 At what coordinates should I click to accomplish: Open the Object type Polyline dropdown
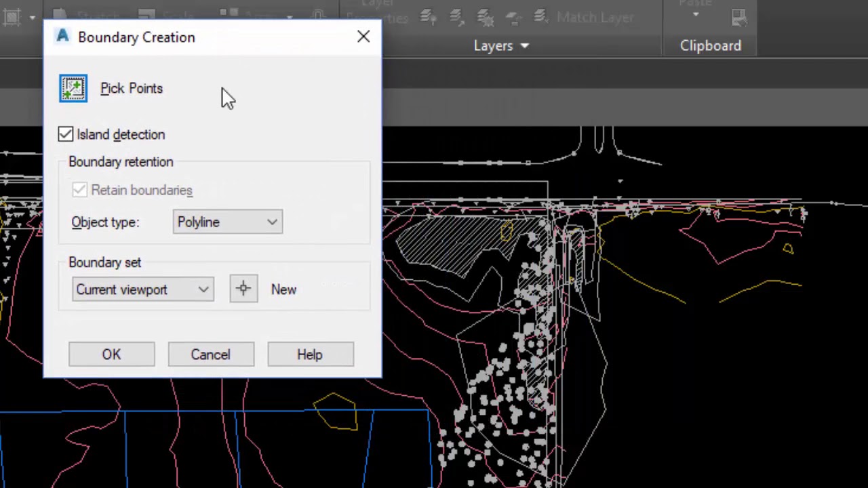(x=228, y=222)
